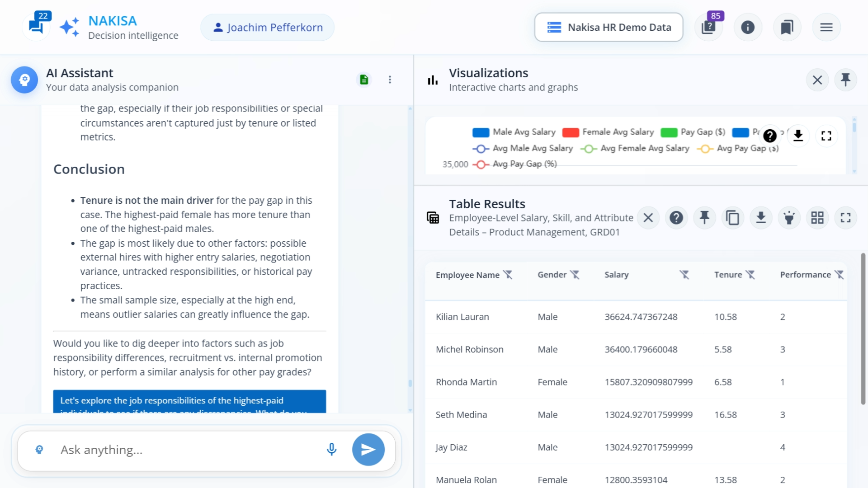Expand Table Results to fullscreen

[846, 217]
